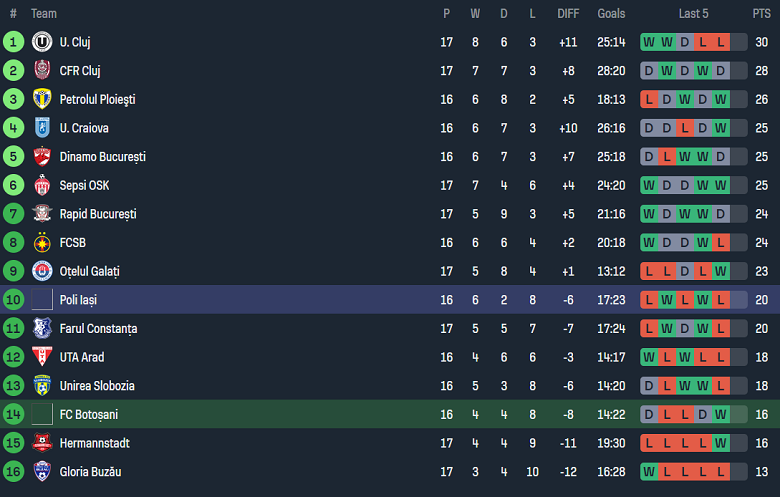Open the Sepsi OSK team link
The width and height of the screenshot is (780, 497).
(84, 185)
